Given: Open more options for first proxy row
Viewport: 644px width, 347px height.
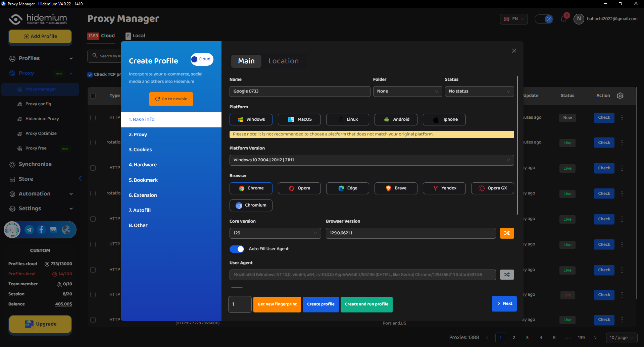Looking at the screenshot, I should tap(622, 118).
